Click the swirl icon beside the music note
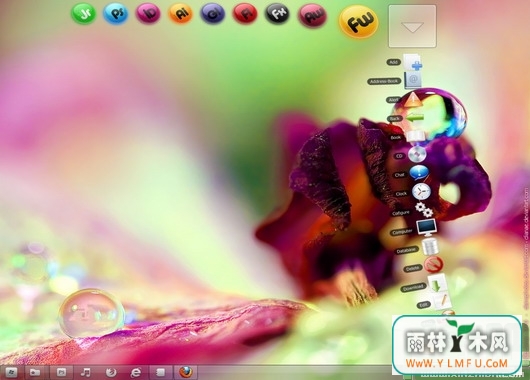530x380 pixels. 111,373
